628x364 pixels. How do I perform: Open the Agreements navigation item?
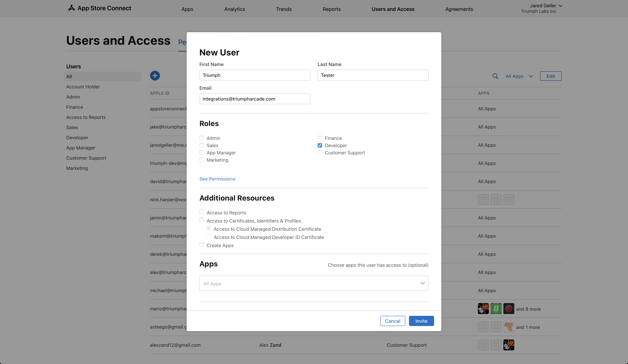pos(459,9)
